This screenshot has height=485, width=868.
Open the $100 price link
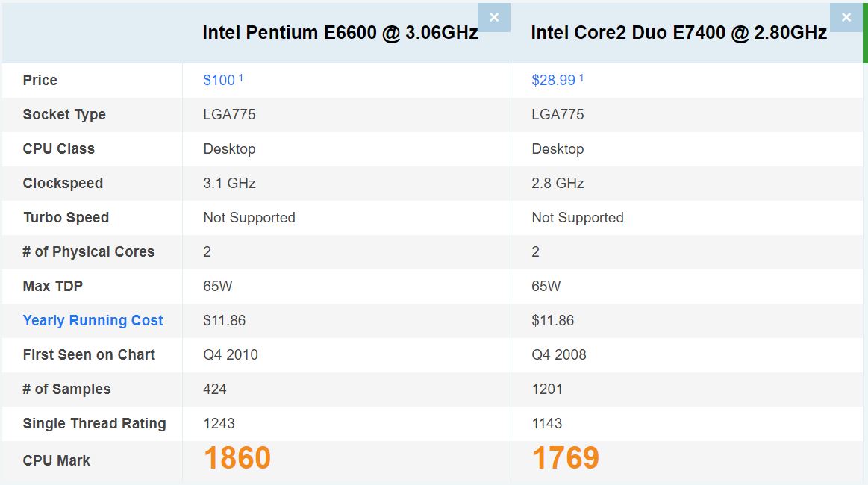pyautogui.click(x=219, y=81)
